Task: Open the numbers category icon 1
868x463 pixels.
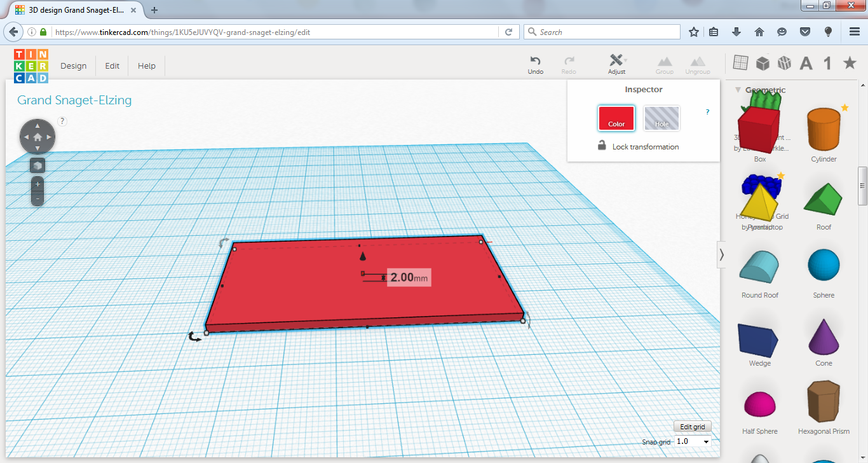Action: click(827, 63)
